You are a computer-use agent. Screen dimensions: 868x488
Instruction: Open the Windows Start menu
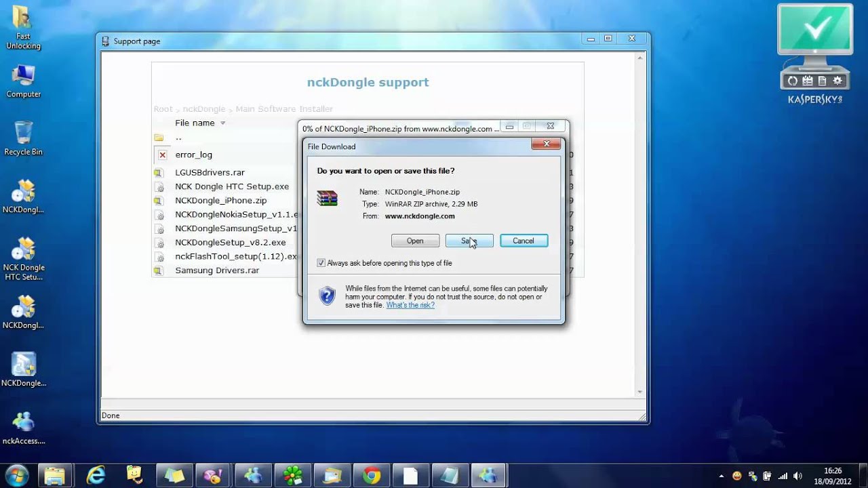click(x=16, y=474)
